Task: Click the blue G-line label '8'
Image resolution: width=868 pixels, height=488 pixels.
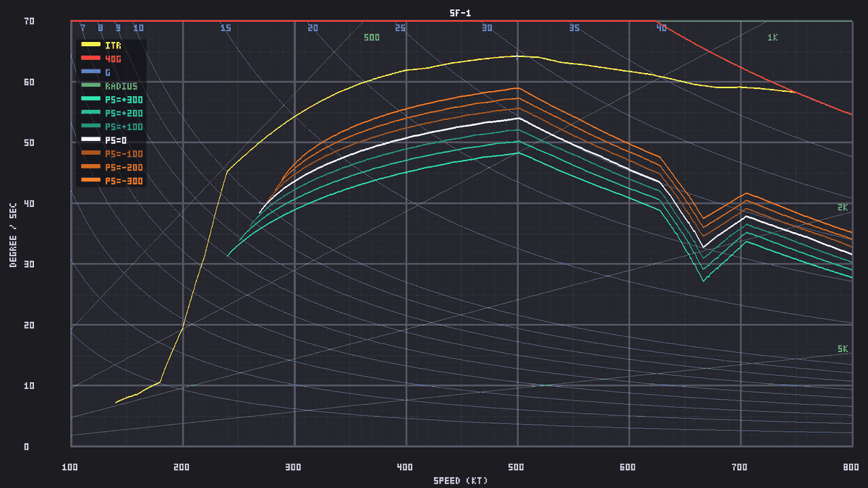Action: coord(101,28)
